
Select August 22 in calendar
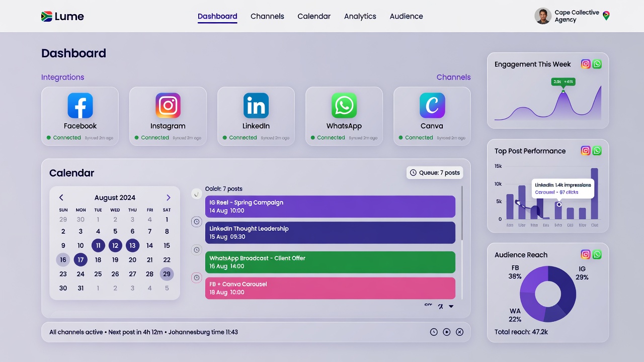click(x=167, y=260)
